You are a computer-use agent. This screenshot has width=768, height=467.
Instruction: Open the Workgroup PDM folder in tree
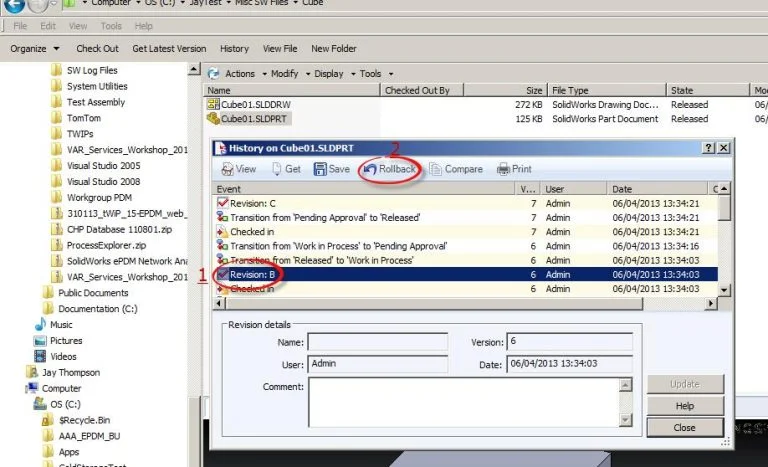(x=101, y=198)
